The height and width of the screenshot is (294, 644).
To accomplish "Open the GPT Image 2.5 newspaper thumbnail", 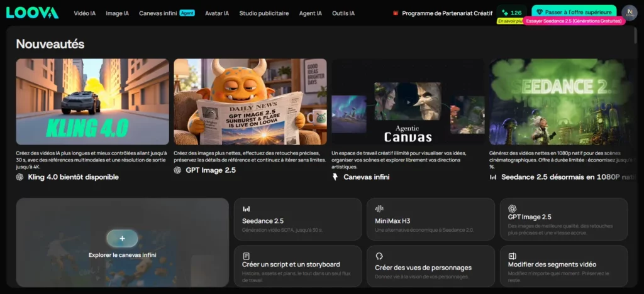I will click(x=250, y=102).
